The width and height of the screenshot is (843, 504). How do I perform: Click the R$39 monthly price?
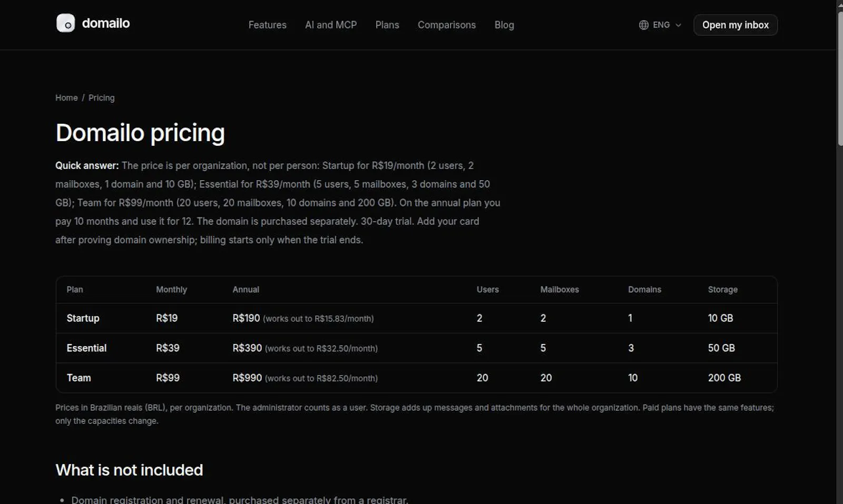168,348
